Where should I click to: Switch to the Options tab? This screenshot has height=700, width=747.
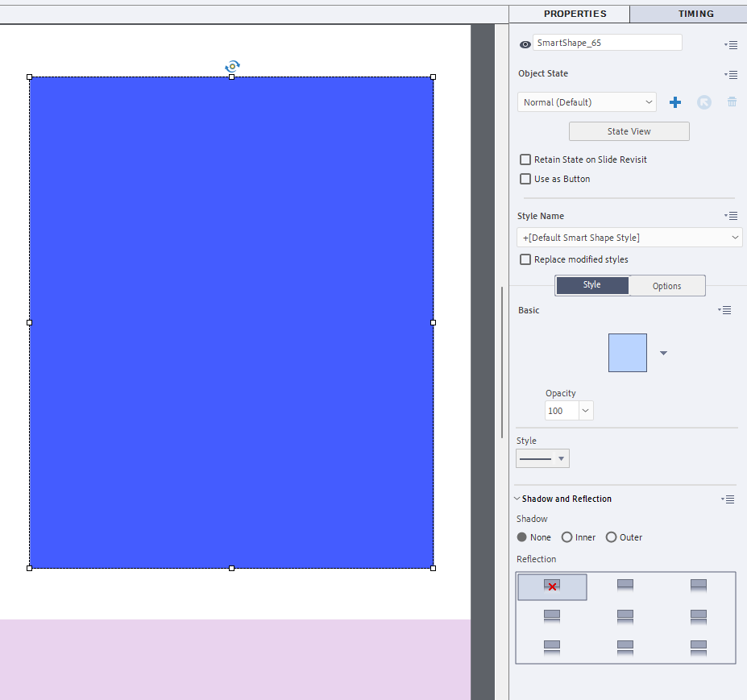[x=666, y=285]
